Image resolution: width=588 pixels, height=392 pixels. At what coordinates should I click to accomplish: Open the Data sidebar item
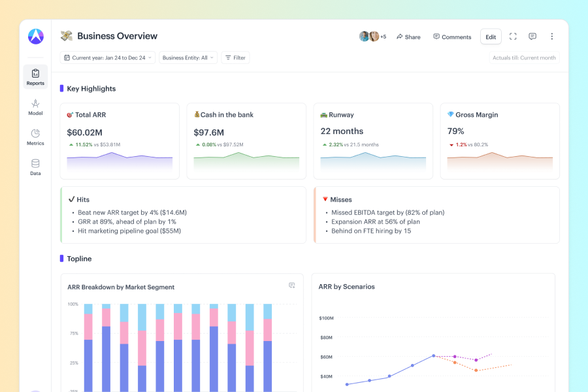click(35, 167)
